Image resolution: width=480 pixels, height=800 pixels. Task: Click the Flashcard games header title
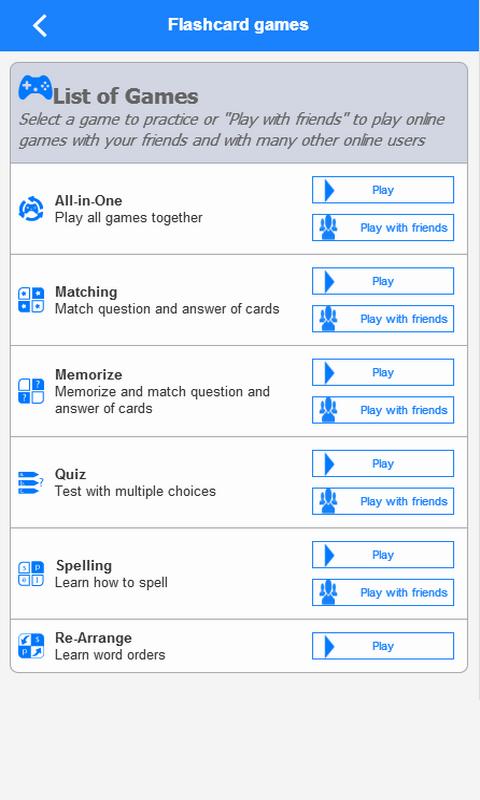tap(238, 24)
